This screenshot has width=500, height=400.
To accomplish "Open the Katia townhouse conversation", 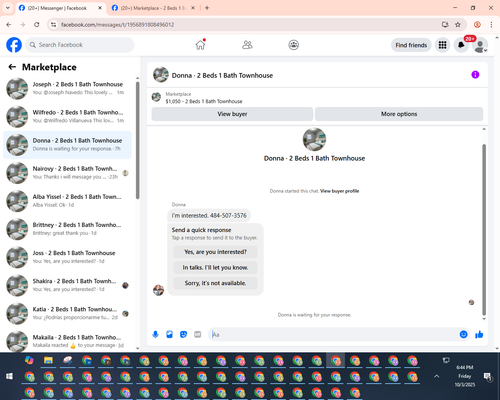I will pyautogui.click(x=67, y=313).
